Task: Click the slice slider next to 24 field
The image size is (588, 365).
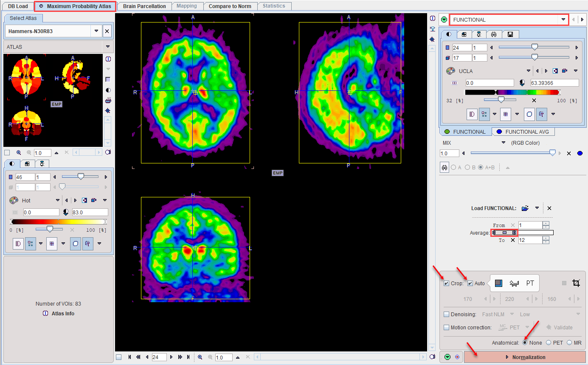Action: coord(534,48)
